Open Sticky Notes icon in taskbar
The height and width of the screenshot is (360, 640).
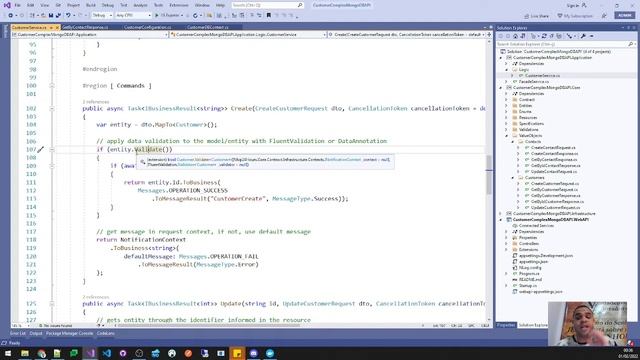(x=237, y=353)
